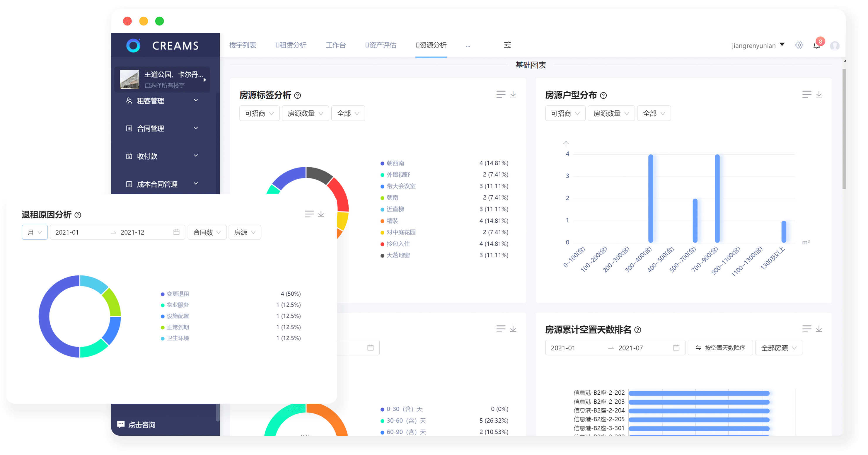
Task: Open list menu icon in vacancy-days donut card
Action: (x=501, y=329)
